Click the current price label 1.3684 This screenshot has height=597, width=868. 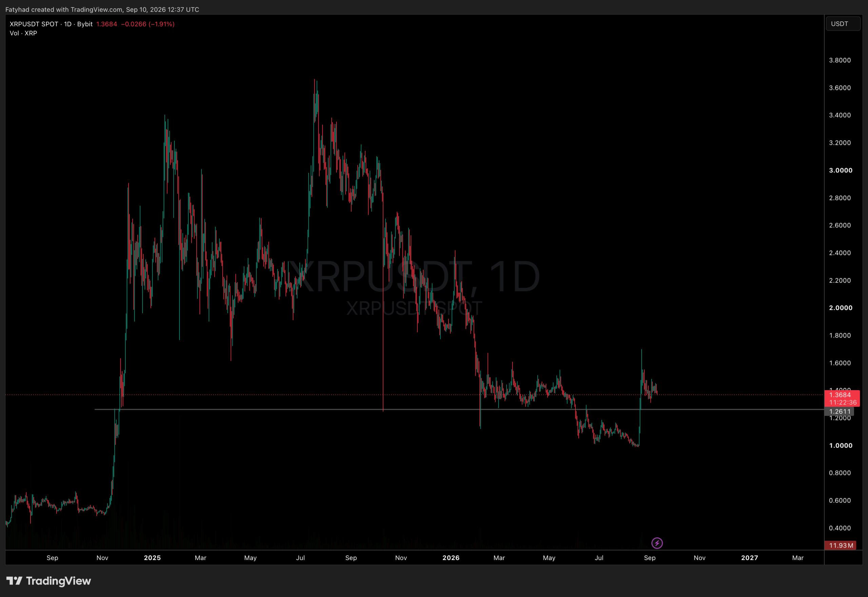pos(840,394)
